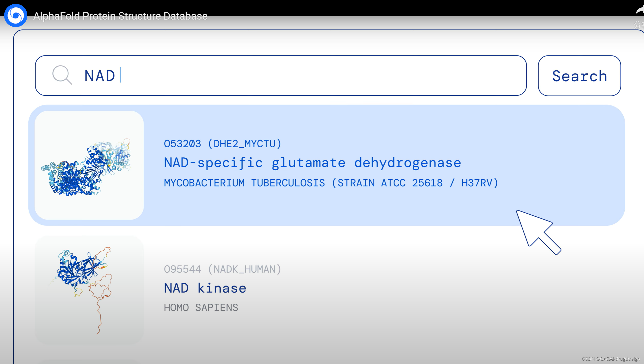Screen dimensions: 644x364
Task: Scroll down through search results list
Action: click(322, 287)
